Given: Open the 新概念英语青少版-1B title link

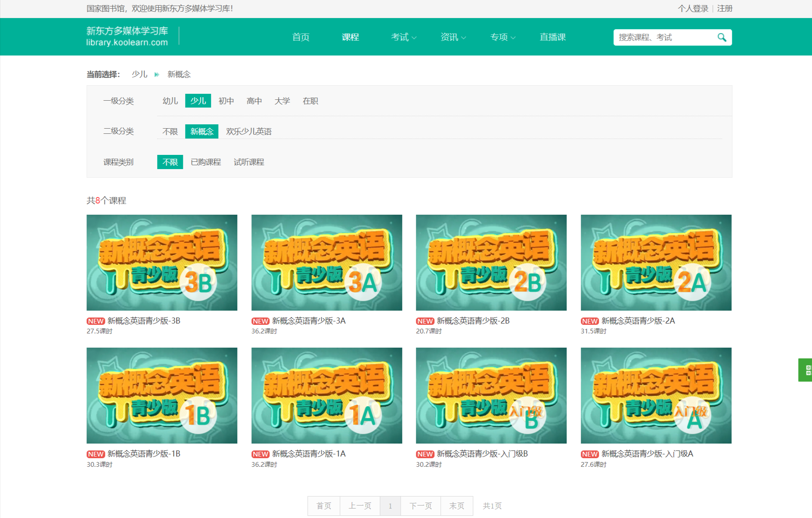Looking at the screenshot, I should point(144,454).
